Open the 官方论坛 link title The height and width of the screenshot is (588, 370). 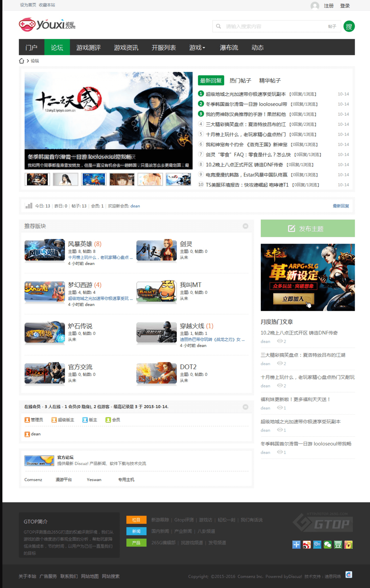(x=66, y=457)
